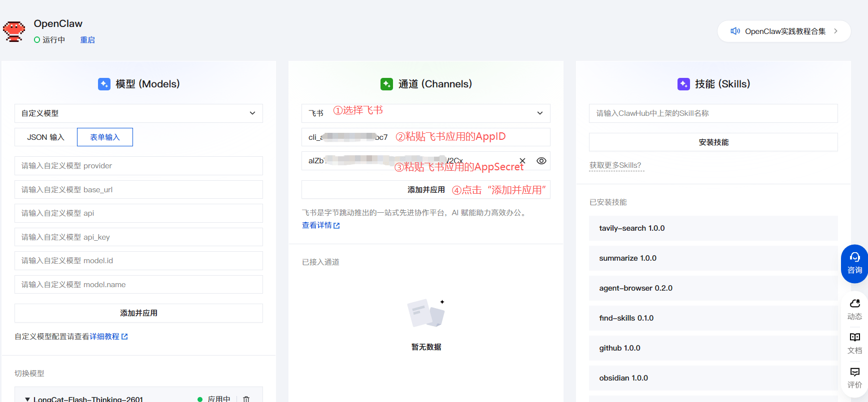Open the OpenClaw实践教程合集 chevron arrow

pos(835,31)
